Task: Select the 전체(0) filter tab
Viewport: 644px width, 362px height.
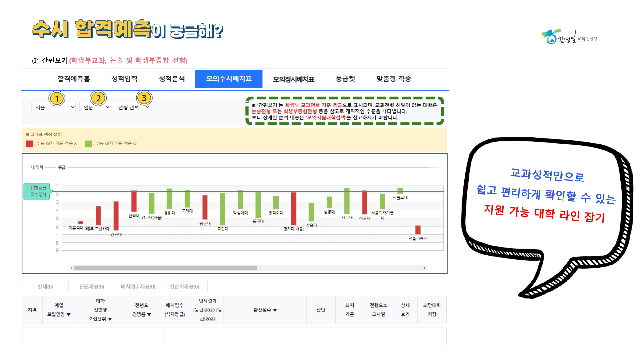Action: pos(45,287)
